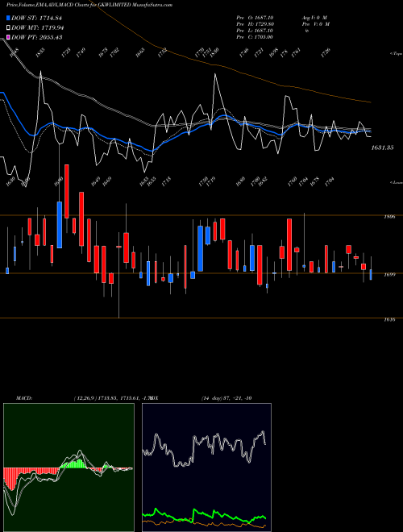The image size is (403, 532).
Task: Click the 'Pre L: 1687.10' value
Action: tap(255, 31)
